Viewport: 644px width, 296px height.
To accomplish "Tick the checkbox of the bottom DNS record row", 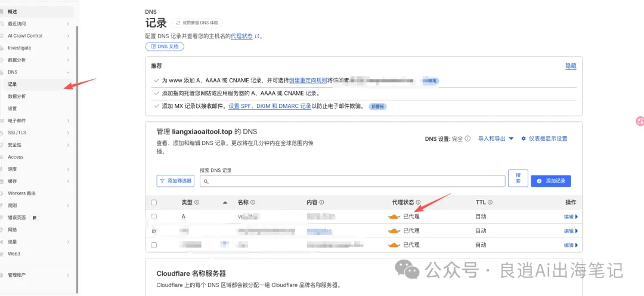I will pos(154,245).
